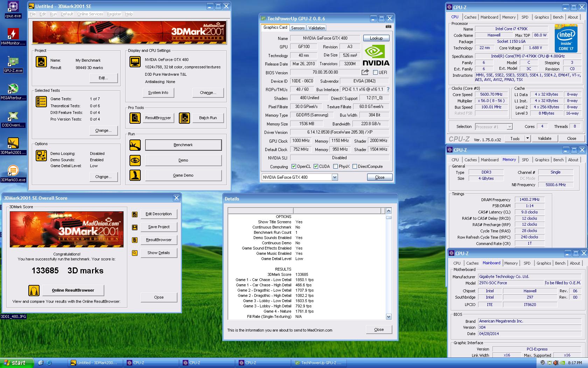Click the Benchmark button in Run section
Viewport: 588px width, 368px height.
click(183, 145)
